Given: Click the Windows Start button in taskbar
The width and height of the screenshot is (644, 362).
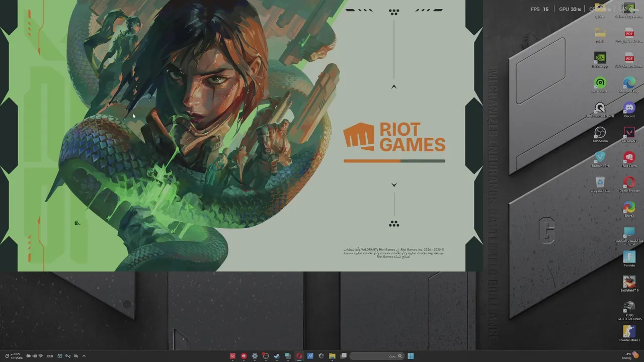Looking at the screenshot, I should [x=411, y=356].
